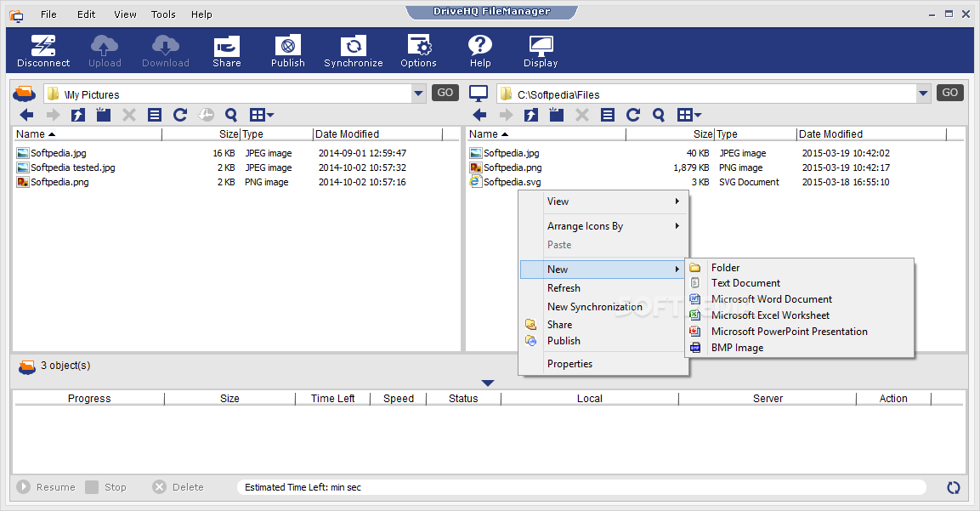Viewport: 980px width, 511px height.
Task: Select Share in the context menu
Action: point(604,325)
